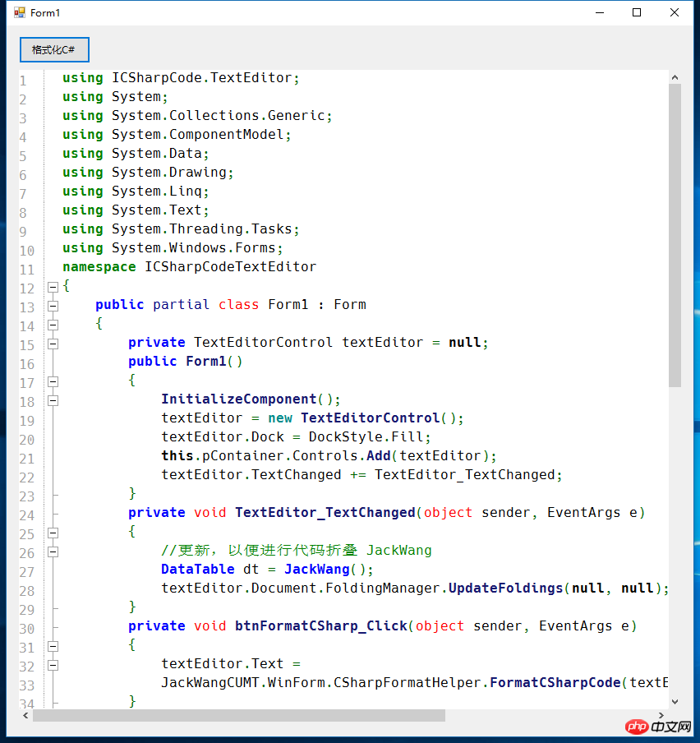Click the 格式化C# button

click(54, 50)
